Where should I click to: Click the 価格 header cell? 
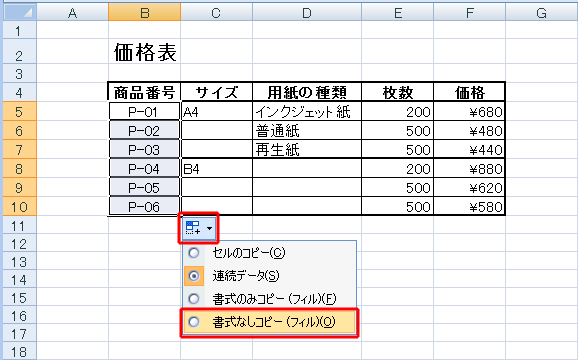coord(469,92)
